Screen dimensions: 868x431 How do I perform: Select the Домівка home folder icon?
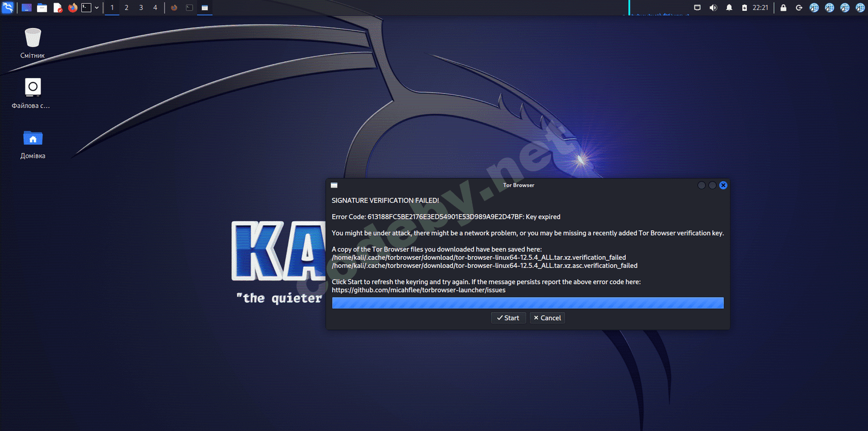click(x=33, y=144)
